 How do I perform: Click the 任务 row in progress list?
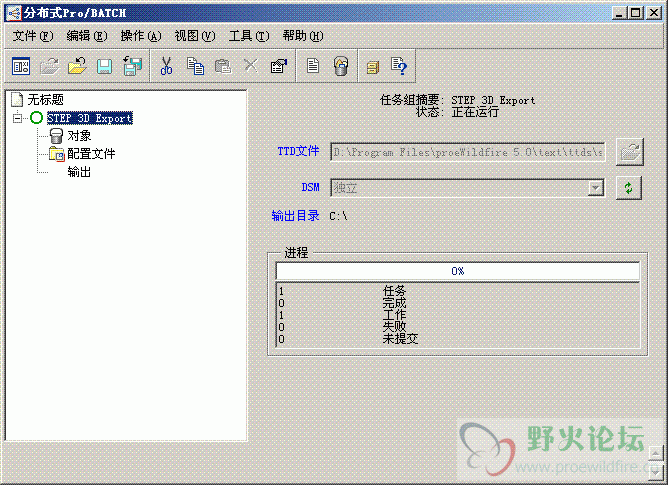tap(458, 291)
